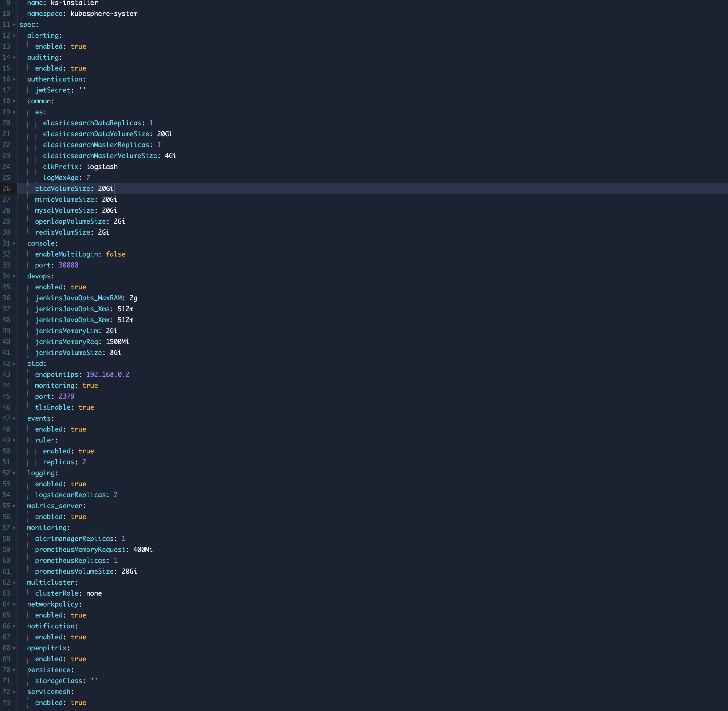Screen dimensions: 728x711
Task: Click the clusterRole value none
Action: (x=94, y=593)
